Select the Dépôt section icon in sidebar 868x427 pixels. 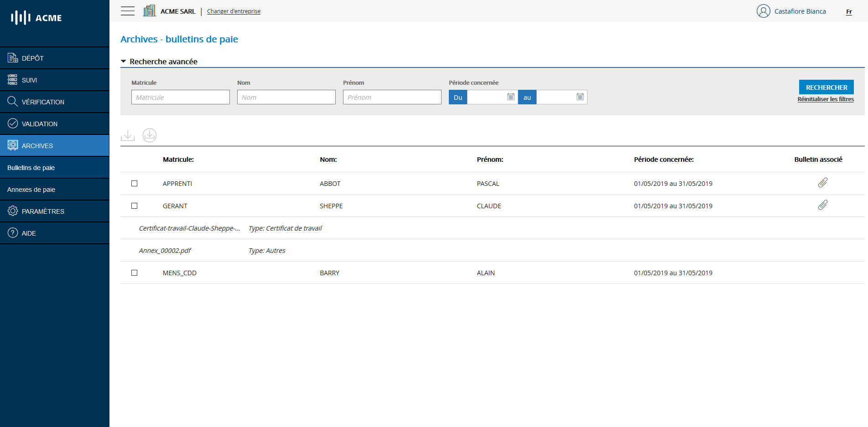pyautogui.click(x=12, y=58)
